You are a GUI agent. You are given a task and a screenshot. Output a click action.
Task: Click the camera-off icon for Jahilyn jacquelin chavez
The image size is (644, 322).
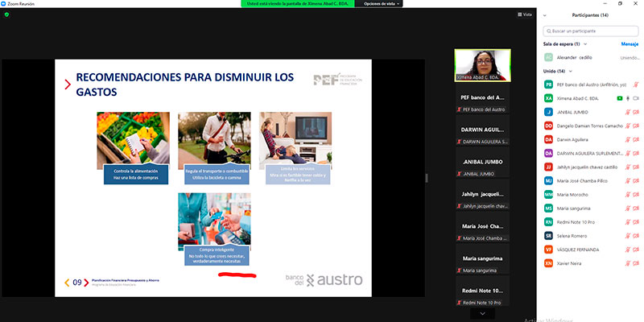[636, 167]
